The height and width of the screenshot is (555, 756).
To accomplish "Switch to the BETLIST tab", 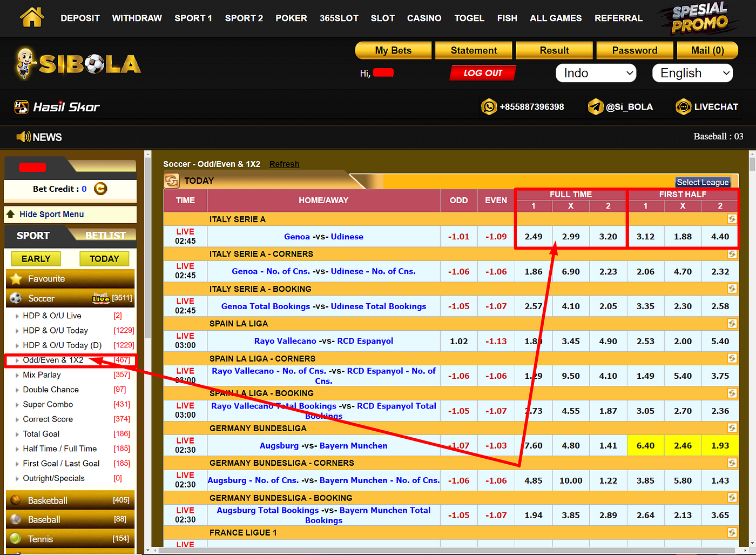I will point(105,236).
